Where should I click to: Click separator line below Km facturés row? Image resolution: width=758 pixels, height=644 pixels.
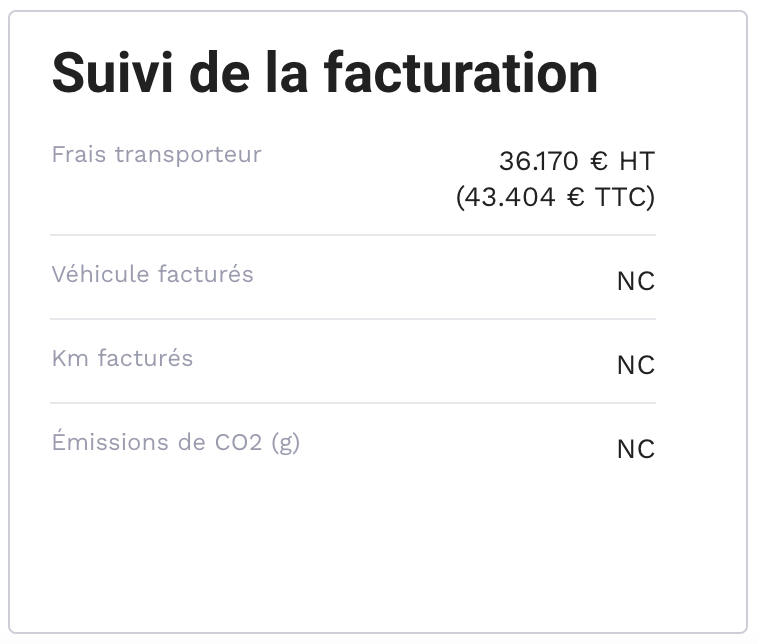(353, 404)
